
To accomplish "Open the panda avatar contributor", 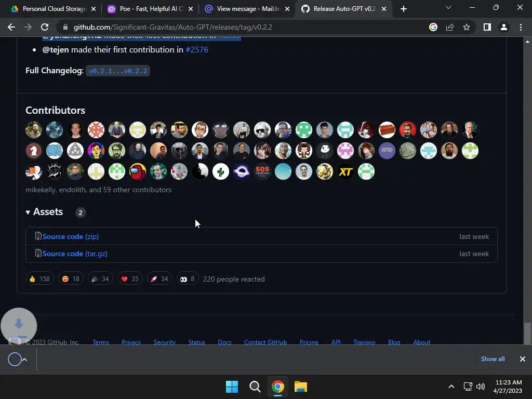I will coord(325,151).
